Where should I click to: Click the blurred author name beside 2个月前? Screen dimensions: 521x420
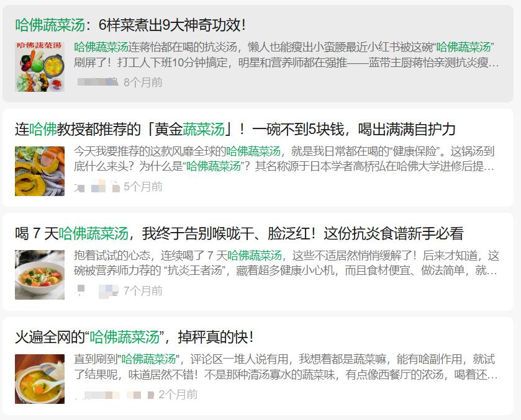point(114,395)
